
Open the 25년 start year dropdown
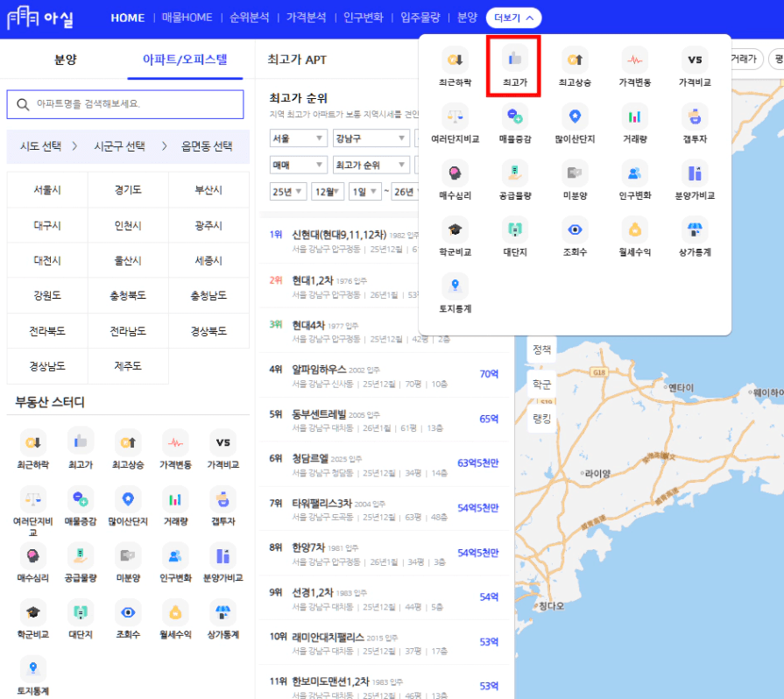(287, 191)
